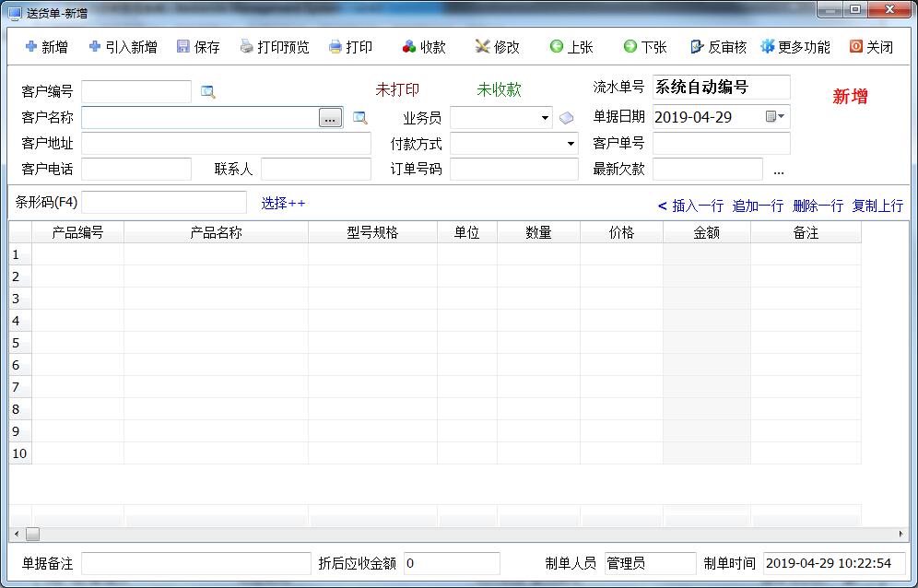
Task: Click the 反审核 (Un-audit) icon
Action: pyautogui.click(x=698, y=47)
